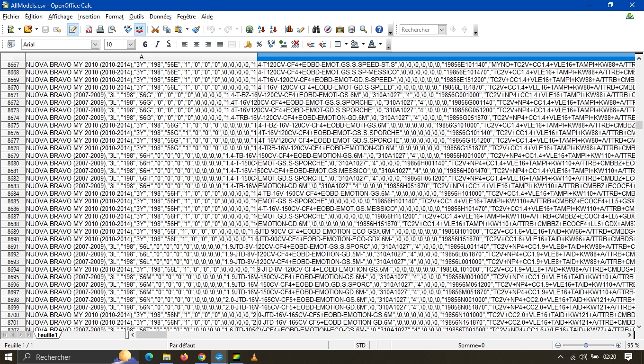Apply currency number format
The height and width of the screenshot is (364, 644).
click(247, 44)
